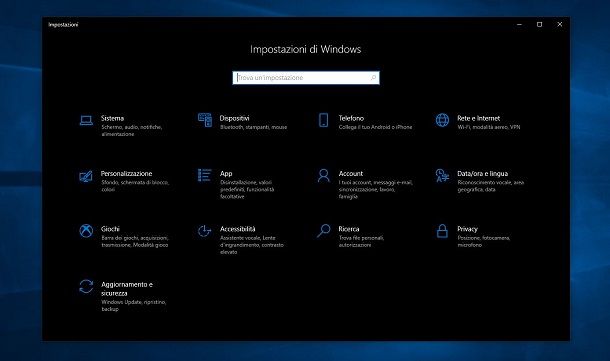Select the Rete e Internet title

(479, 118)
